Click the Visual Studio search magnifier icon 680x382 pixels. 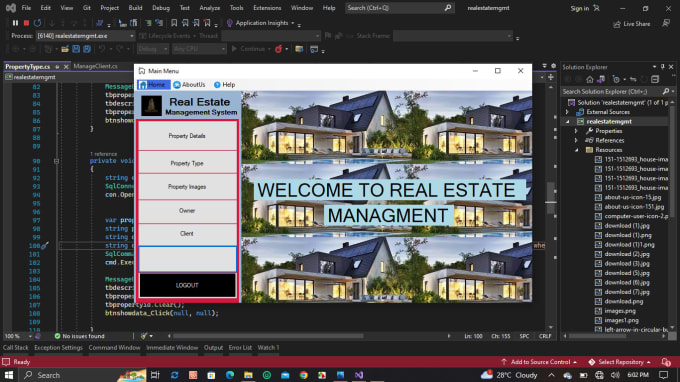point(448,8)
